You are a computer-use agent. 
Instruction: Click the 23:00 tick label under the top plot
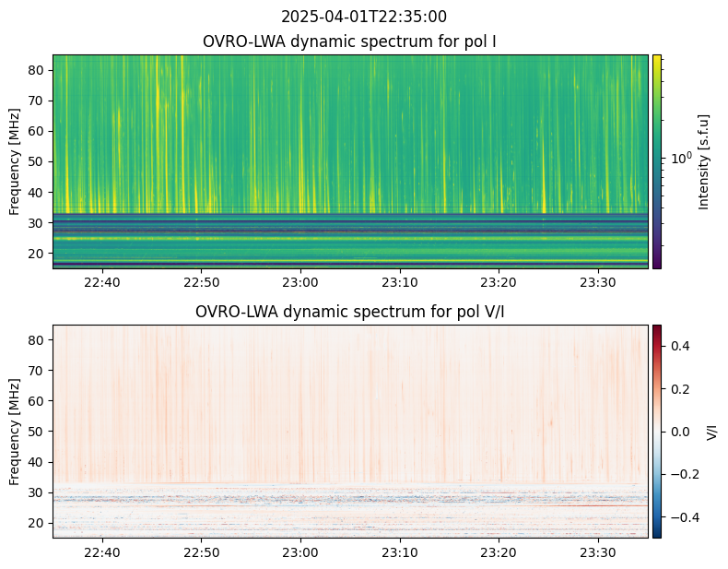[x=300, y=282]
